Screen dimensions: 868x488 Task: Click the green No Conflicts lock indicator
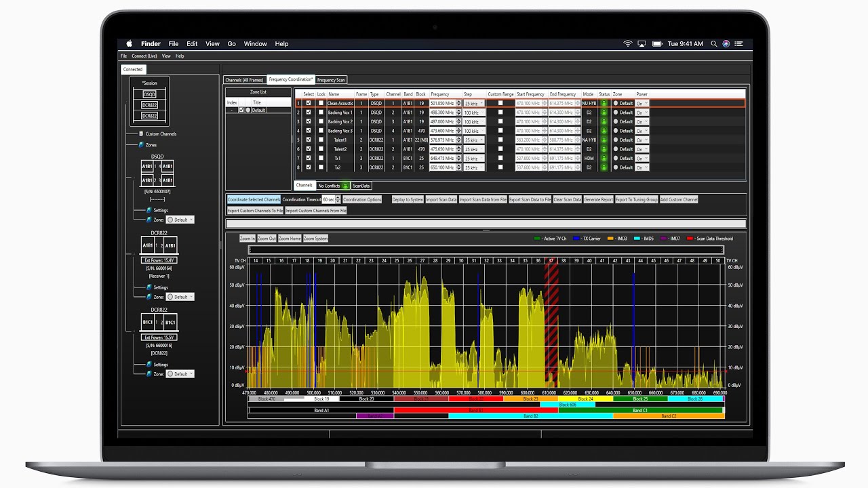click(x=344, y=186)
